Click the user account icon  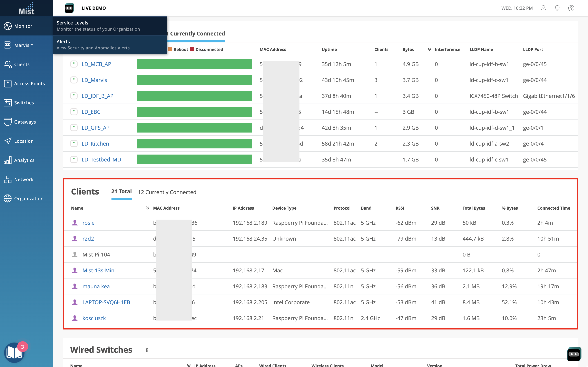coord(543,8)
